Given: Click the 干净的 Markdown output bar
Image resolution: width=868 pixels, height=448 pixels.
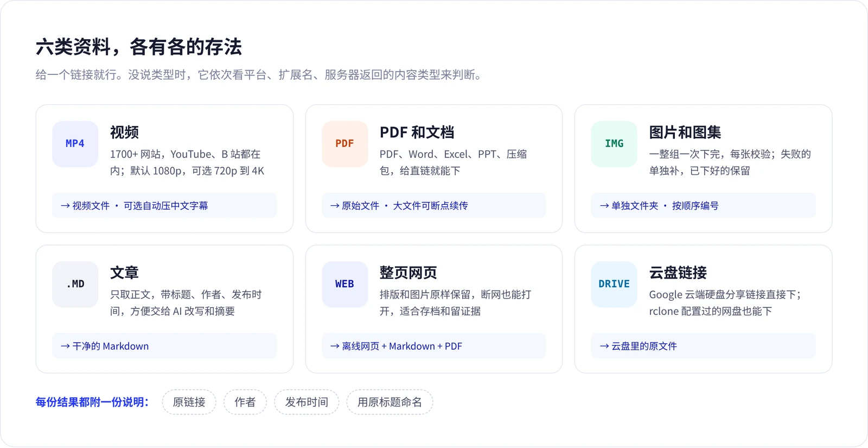Looking at the screenshot, I should 164,346.
